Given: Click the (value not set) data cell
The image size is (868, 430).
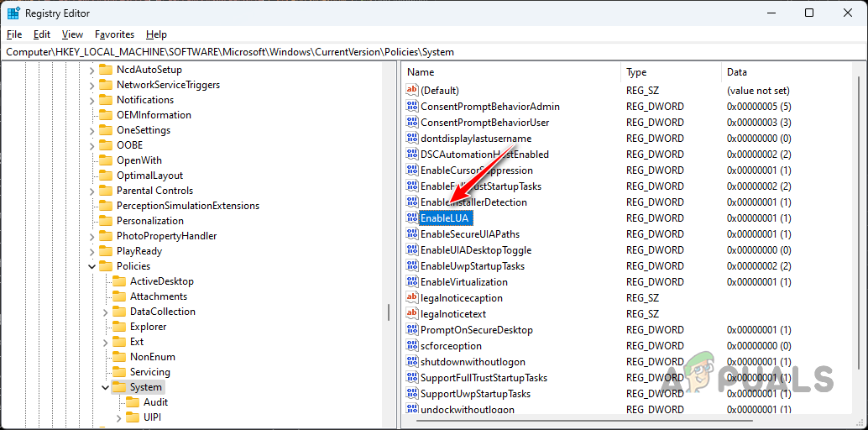Looking at the screenshot, I should pyautogui.click(x=758, y=91).
